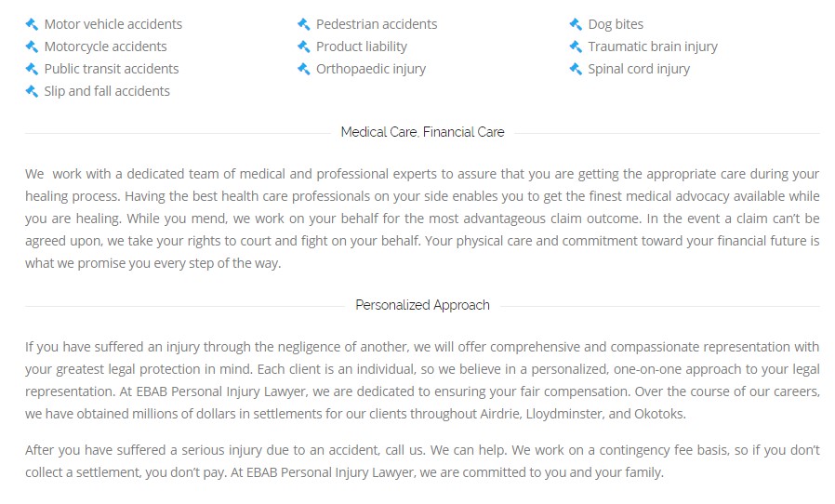Click the Traumatic brain injury item
This screenshot has width=835, height=504.
point(653,46)
